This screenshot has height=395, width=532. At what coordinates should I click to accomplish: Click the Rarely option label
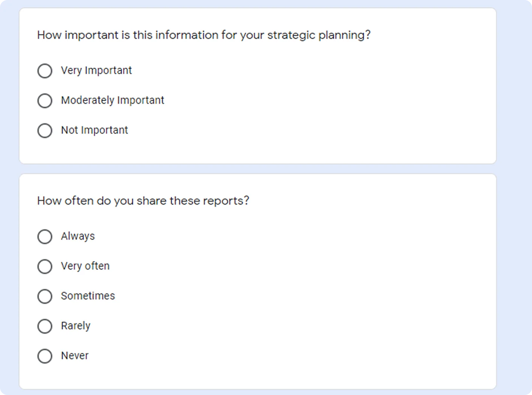pyautogui.click(x=75, y=326)
